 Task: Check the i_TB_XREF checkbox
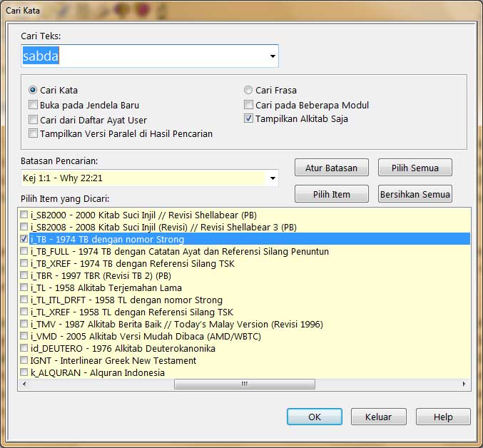coord(24,263)
